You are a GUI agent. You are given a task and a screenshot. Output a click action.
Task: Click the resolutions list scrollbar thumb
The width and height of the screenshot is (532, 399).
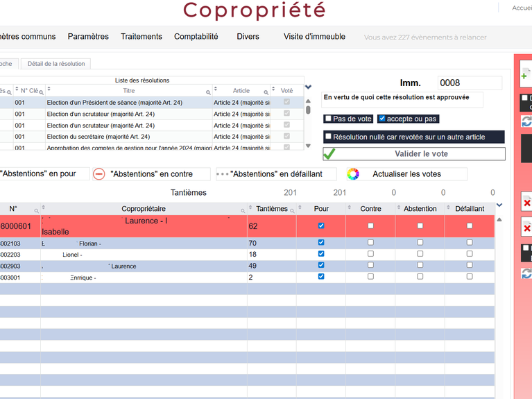point(308,110)
